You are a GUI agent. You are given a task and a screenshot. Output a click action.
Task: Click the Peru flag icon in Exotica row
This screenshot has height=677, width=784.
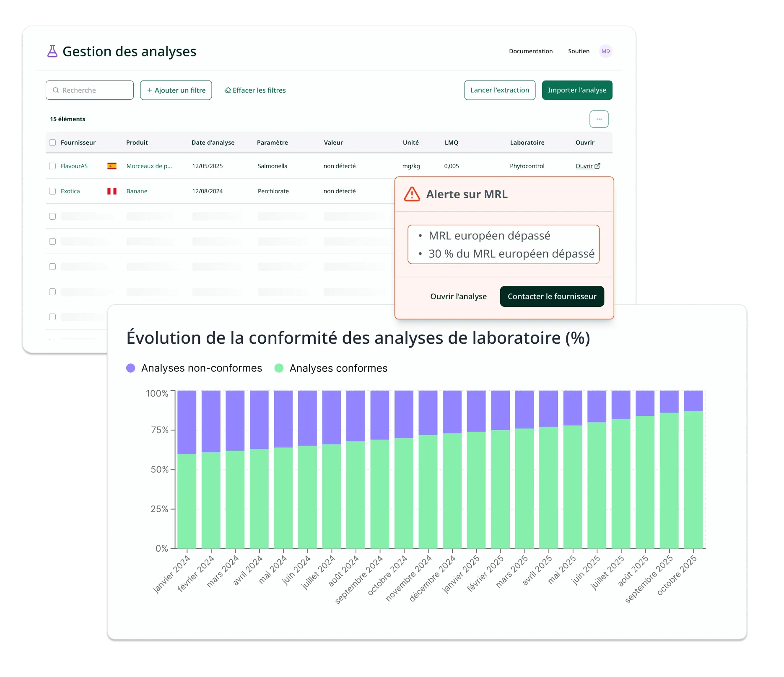112,191
